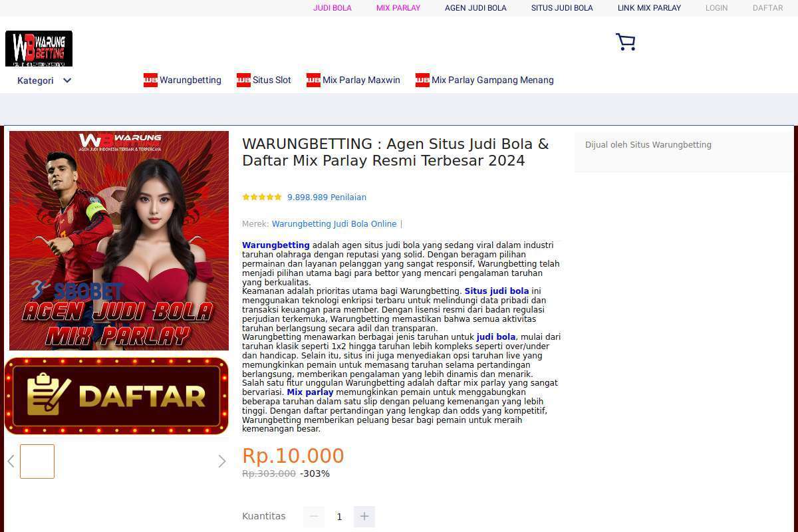Click icon beside Mix Parlay Gampang Menang
This screenshot has width=798, height=532.
[422, 80]
